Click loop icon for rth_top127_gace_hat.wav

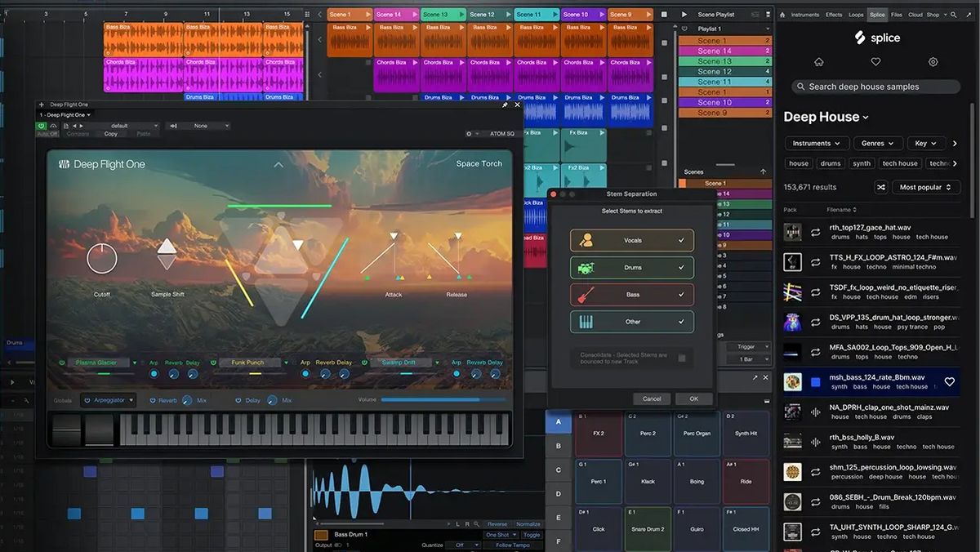click(815, 232)
